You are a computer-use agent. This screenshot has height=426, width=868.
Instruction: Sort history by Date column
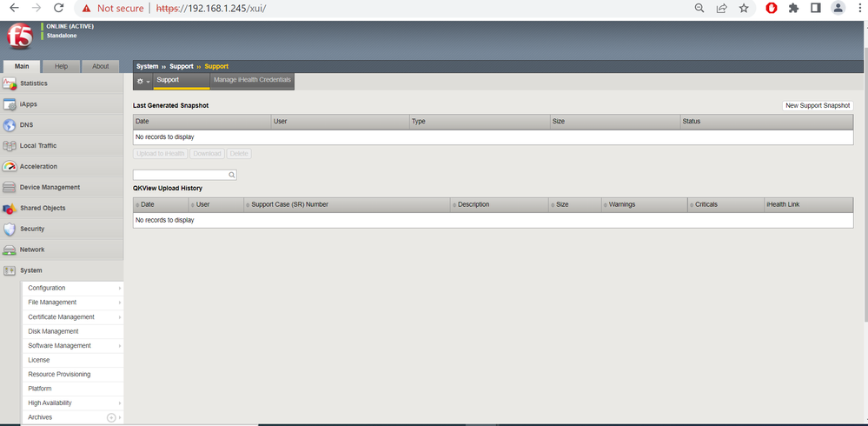[x=161, y=205]
